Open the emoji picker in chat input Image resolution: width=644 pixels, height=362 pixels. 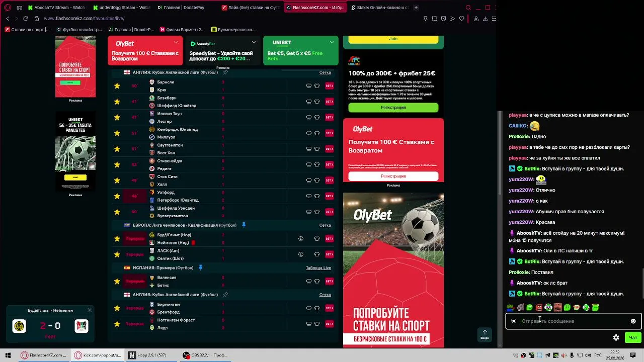click(x=633, y=321)
